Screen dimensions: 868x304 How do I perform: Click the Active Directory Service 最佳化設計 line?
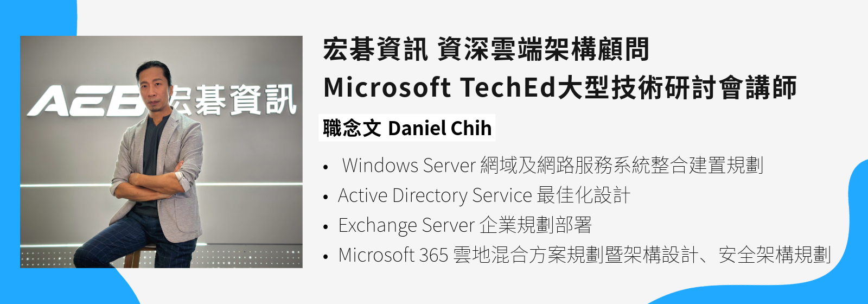[x=484, y=195]
